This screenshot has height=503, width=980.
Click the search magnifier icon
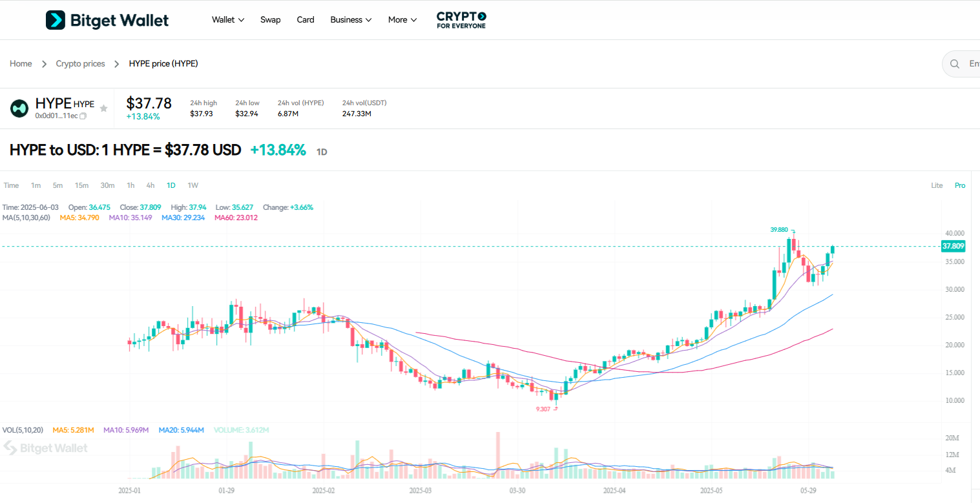coord(955,64)
